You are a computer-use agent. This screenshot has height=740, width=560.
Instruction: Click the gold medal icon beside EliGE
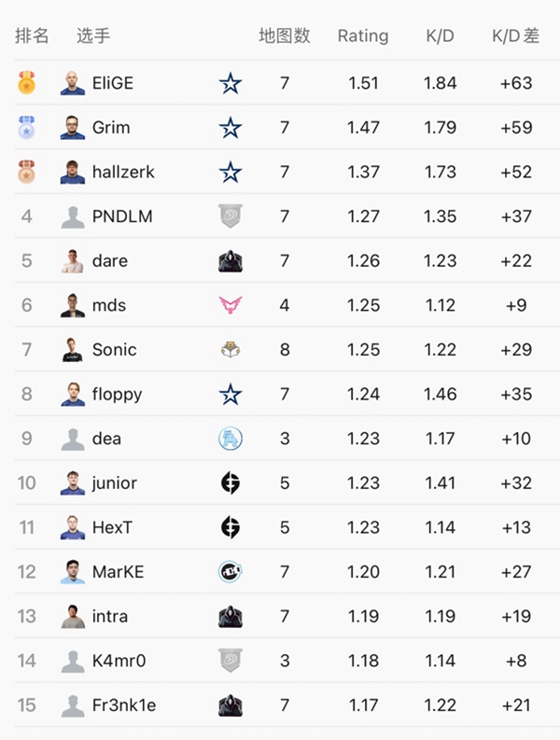(26, 83)
